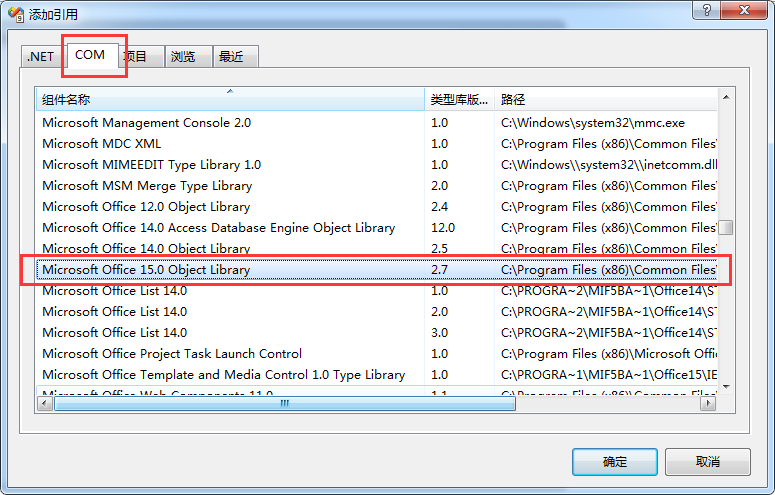Click the horizontal scrollbar thumb

tap(285, 404)
